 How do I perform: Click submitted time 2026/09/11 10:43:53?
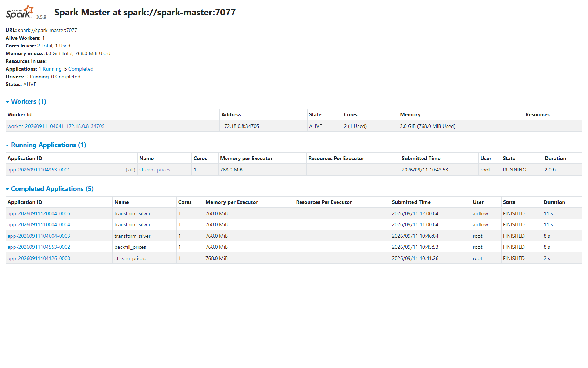click(425, 170)
